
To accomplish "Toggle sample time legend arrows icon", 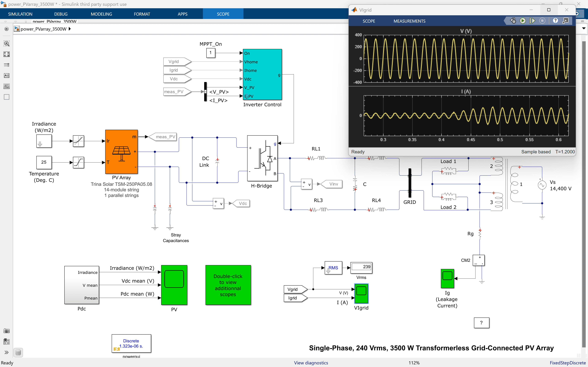I will [x=7, y=65].
